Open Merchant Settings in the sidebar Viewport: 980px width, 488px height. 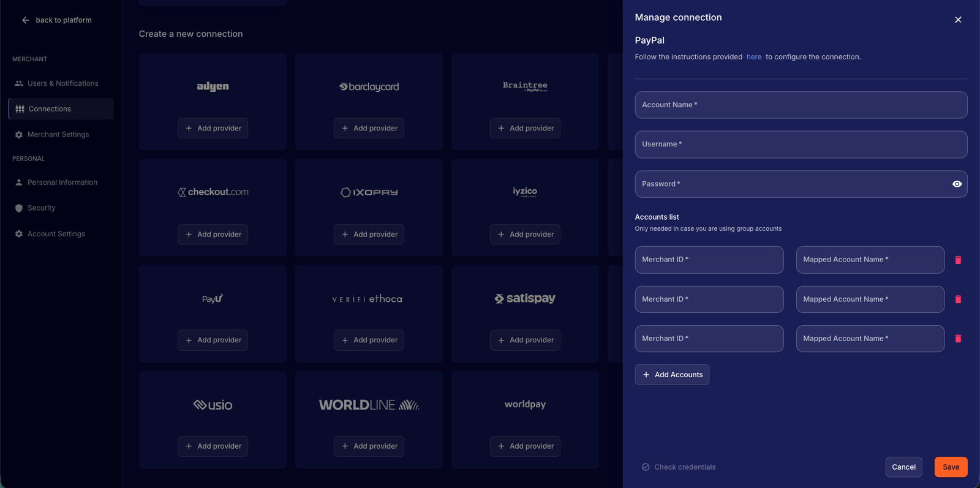61,135
